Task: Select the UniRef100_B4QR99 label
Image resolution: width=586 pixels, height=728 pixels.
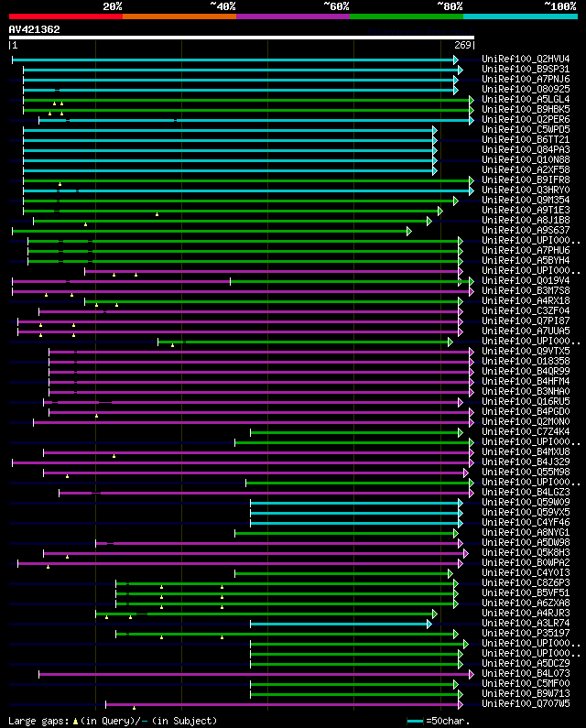Action: click(526, 372)
